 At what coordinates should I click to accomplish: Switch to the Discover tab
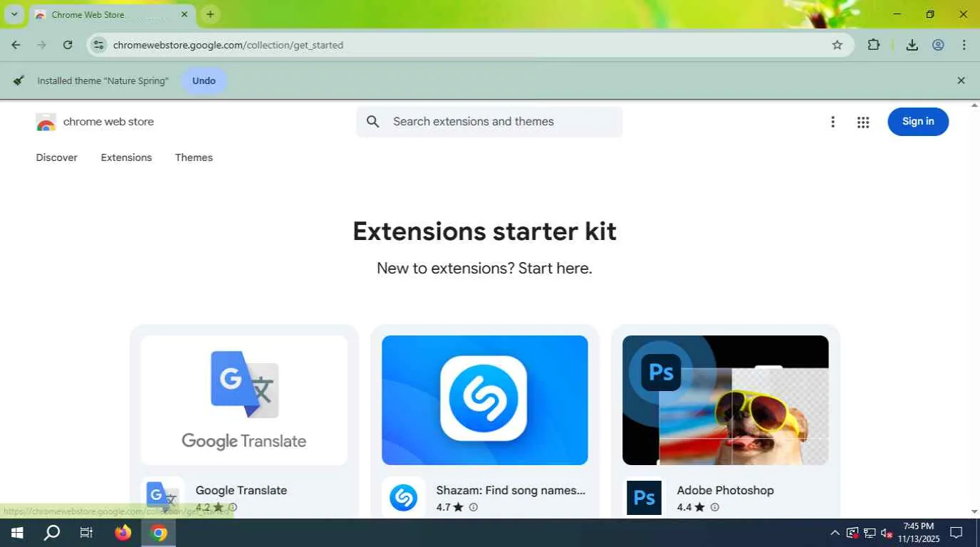[57, 157]
